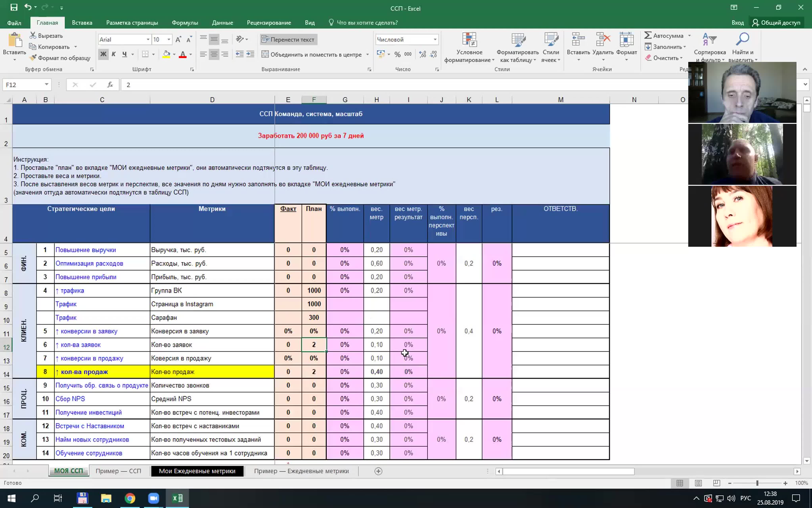Apply thousands separator 000 format
This screenshot has width=812, height=508.
tap(408, 54)
